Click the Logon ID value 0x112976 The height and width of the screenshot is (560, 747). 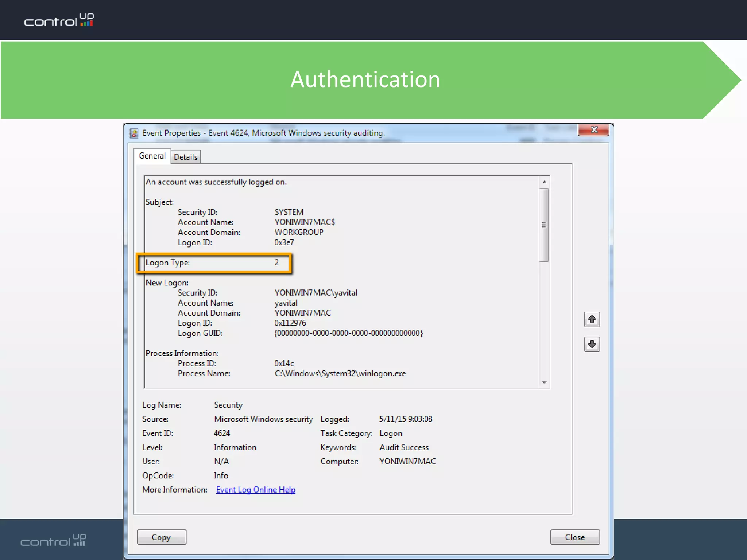pyautogui.click(x=290, y=323)
